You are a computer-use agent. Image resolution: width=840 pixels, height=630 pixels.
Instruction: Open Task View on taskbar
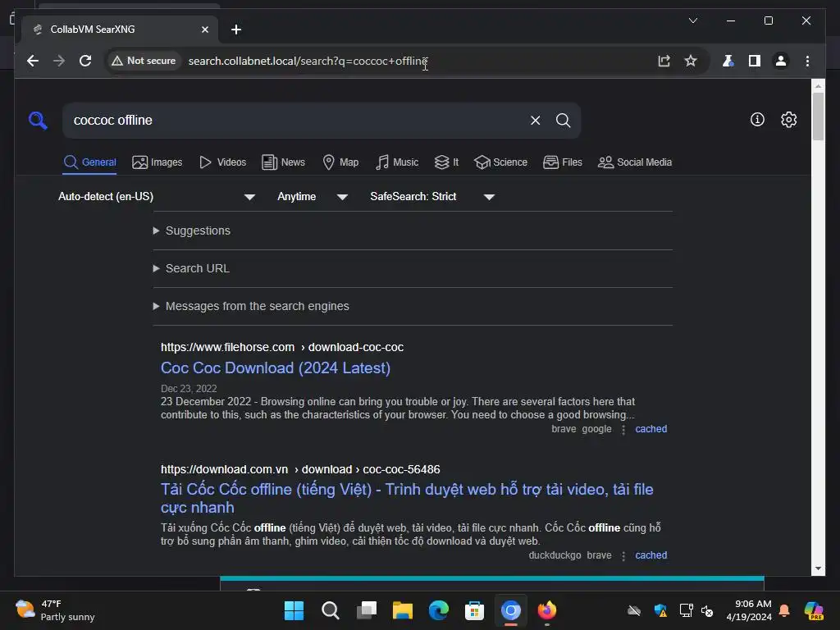[367, 610]
